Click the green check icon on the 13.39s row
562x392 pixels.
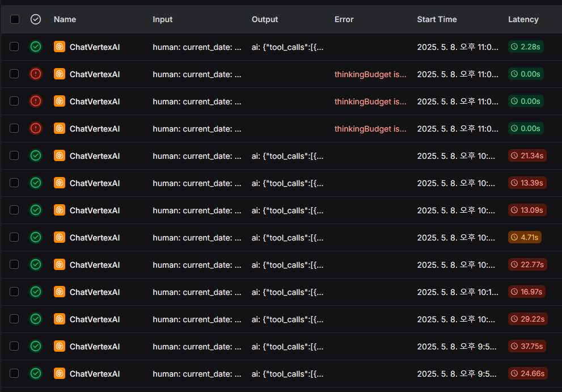pyautogui.click(x=36, y=183)
